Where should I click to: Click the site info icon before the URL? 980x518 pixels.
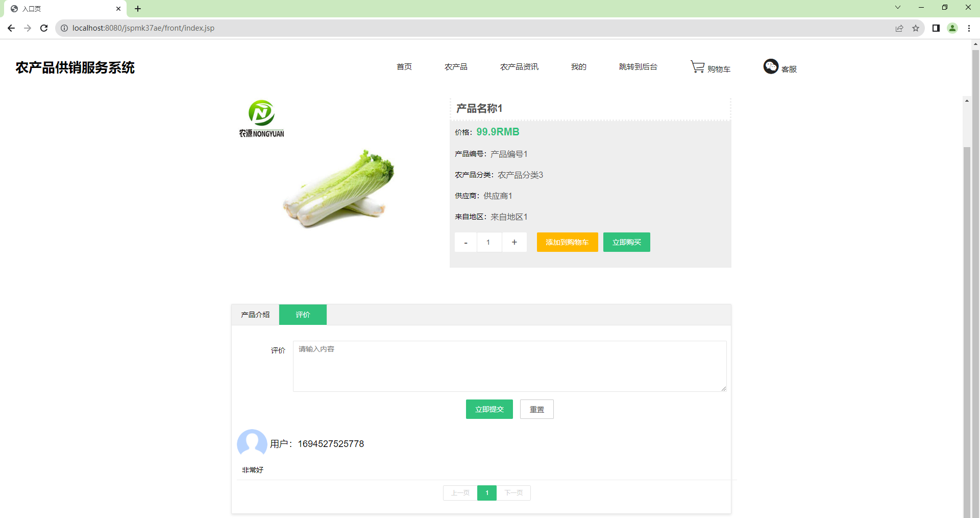(64, 28)
